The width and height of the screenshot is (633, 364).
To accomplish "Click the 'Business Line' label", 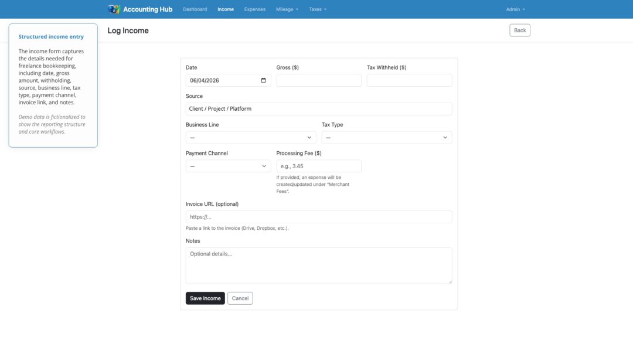I will (202, 125).
